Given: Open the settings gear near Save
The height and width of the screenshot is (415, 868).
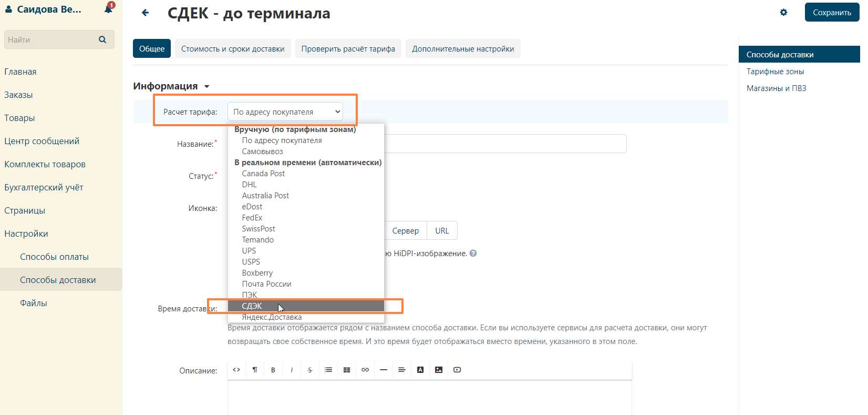Looking at the screenshot, I should (x=783, y=12).
